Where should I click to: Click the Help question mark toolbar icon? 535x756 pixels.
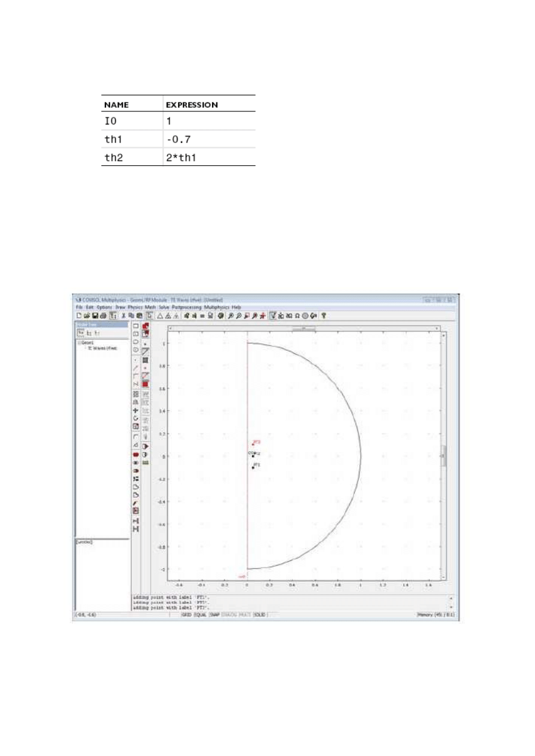324,315
